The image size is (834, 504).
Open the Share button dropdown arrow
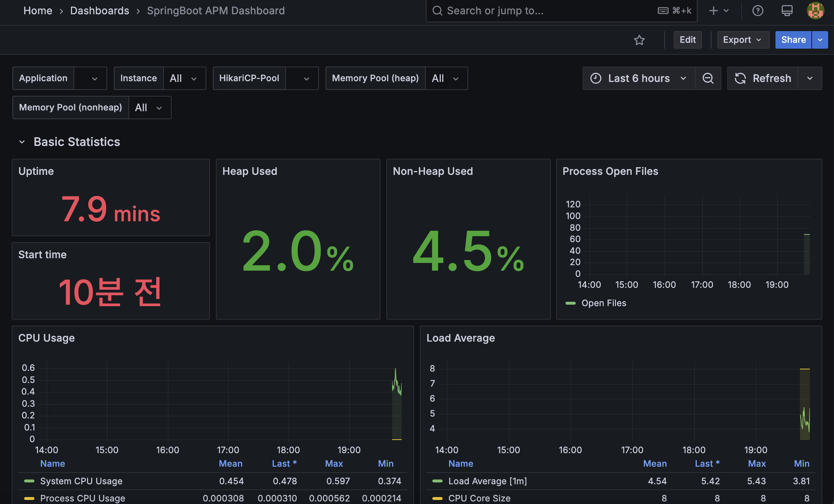click(820, 40)
